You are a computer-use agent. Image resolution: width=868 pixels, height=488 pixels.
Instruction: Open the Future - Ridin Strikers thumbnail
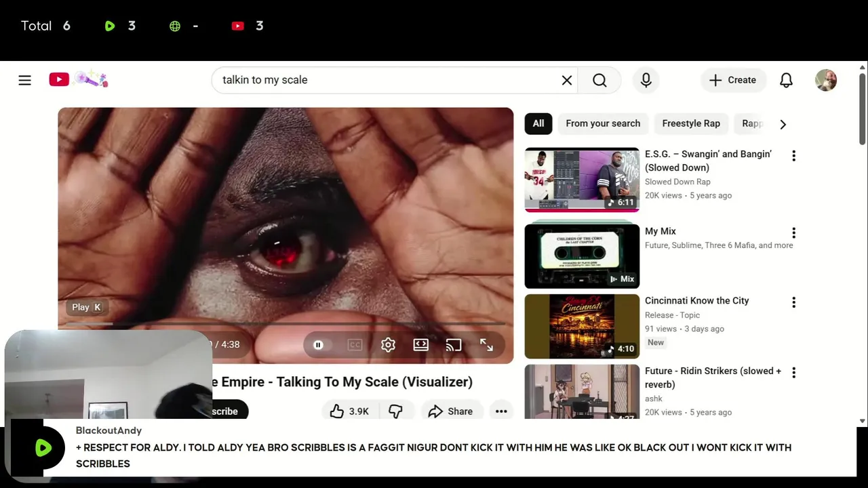582,392
